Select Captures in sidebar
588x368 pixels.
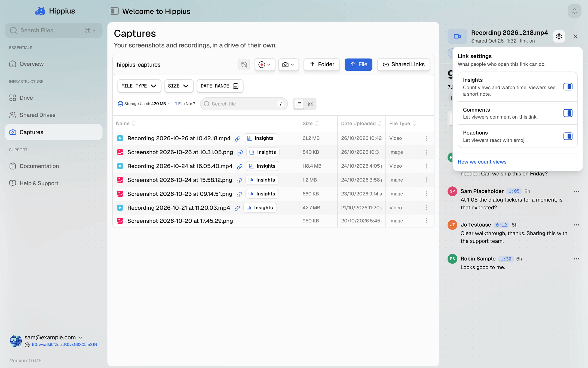[x=54, y=132]
